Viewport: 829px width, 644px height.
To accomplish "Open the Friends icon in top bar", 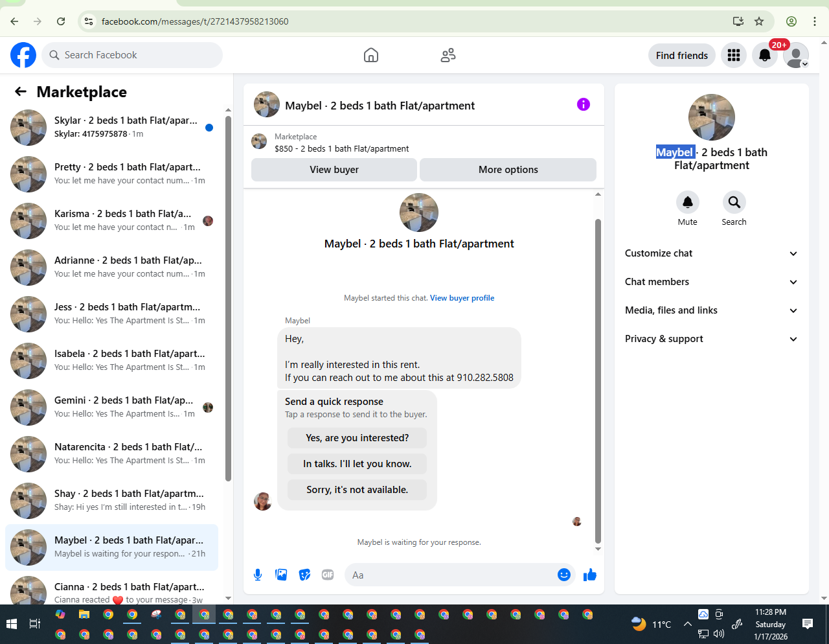I will point(448,55).
